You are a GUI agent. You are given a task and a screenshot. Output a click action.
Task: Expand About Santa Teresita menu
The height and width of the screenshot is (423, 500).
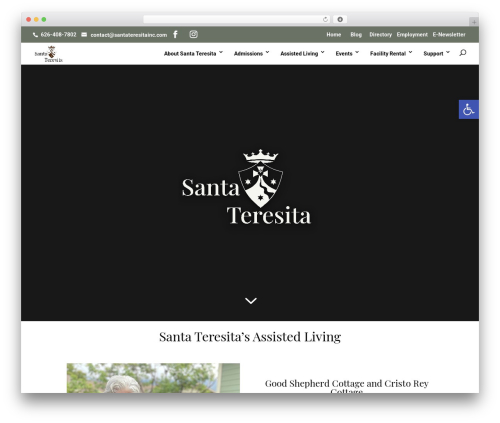click(193, 53)
